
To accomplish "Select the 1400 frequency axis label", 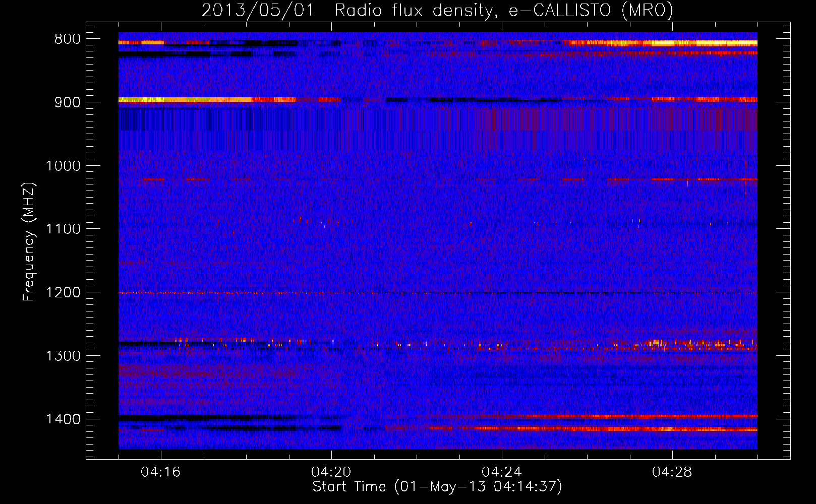I will (63, 419).
